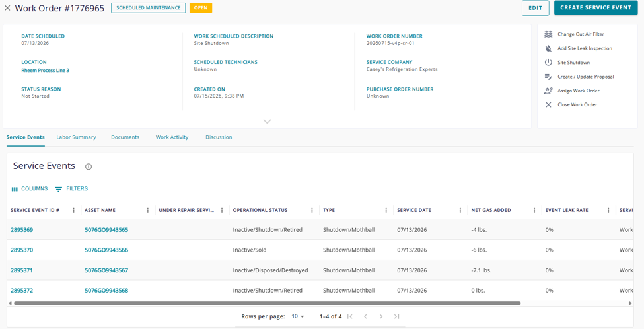Sort by Net Gas Added column header
The height and width of the screenshot is (329, 644).
pos(491,210)
